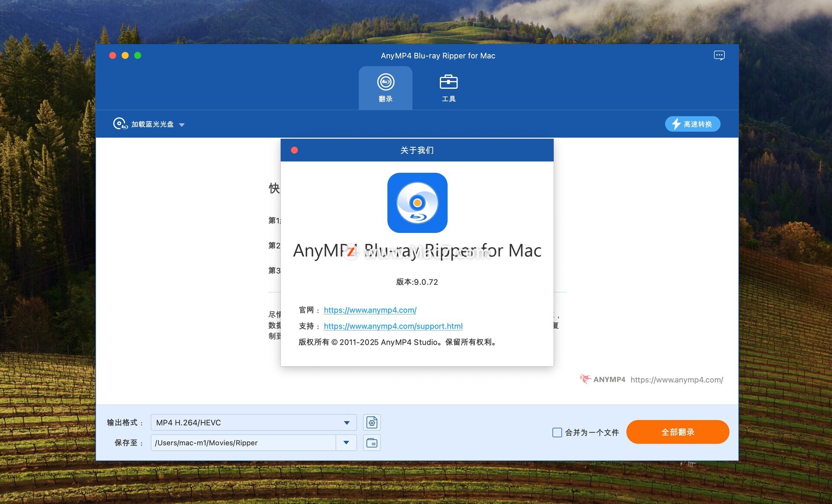Minimize main window with yellow button

(x=125, y=55)
